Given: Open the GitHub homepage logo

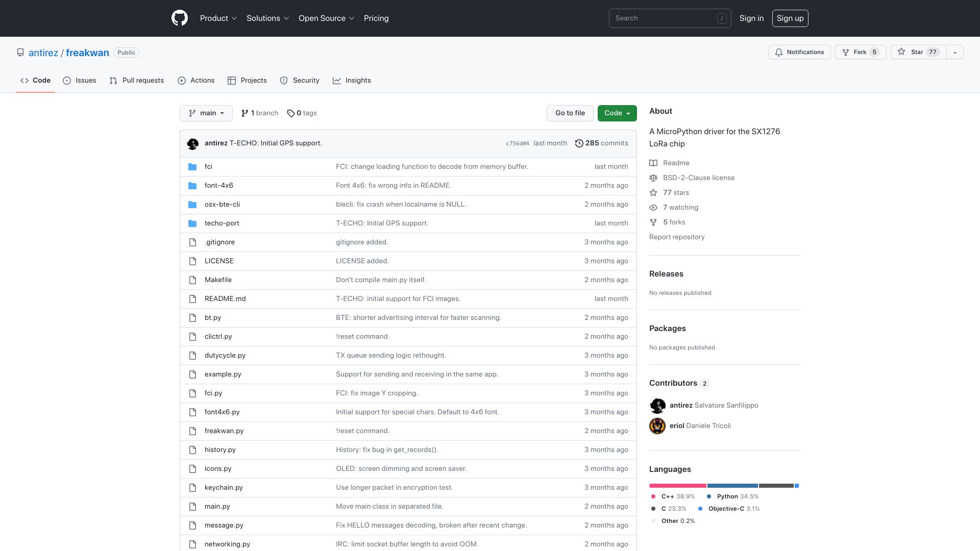Looking at the screenshot, I should point(180,18).
